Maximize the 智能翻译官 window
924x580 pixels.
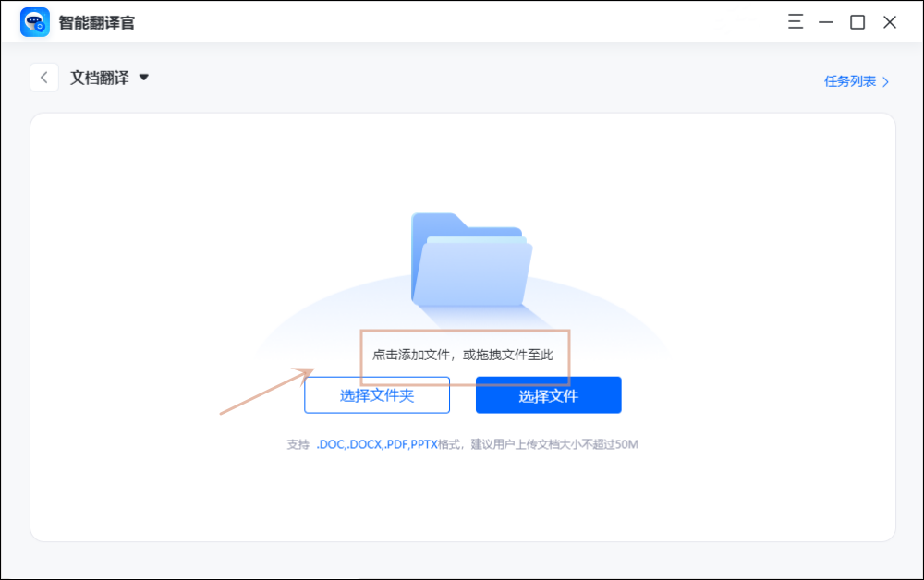pos(857,22)
